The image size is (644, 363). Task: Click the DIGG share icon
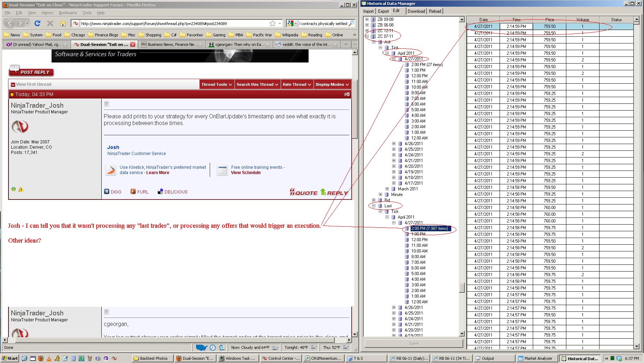(107, 191)
